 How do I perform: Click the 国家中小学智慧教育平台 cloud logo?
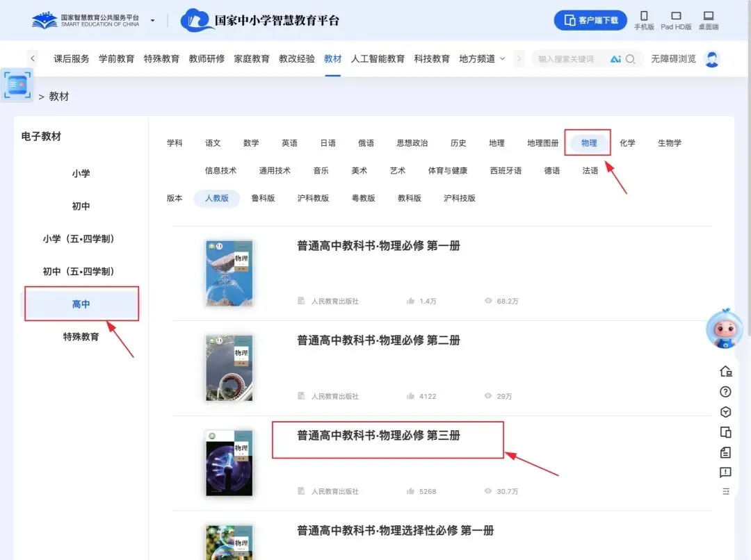pyautogui.click(x=260, y=21)
